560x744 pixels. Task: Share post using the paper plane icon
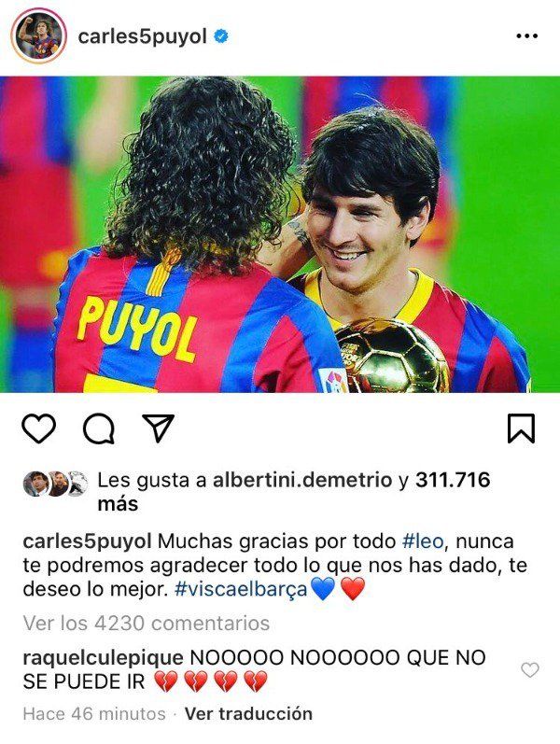point(158,428)
